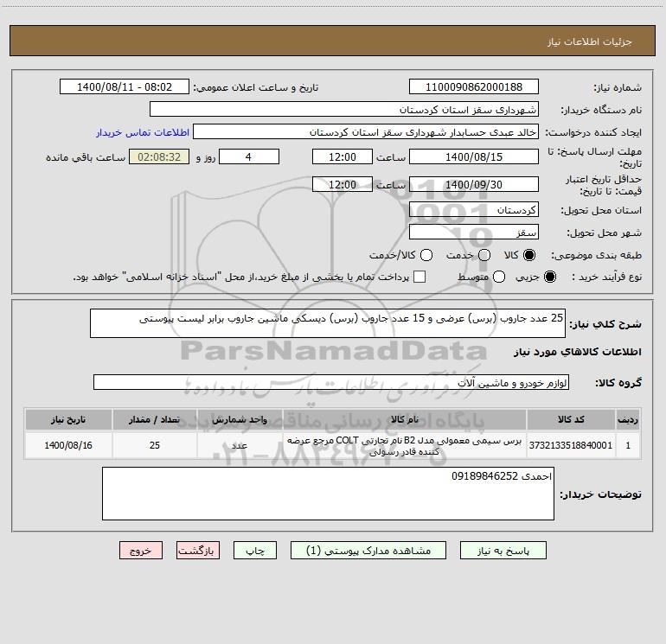Click the ردیف column header

pos(628,419)
